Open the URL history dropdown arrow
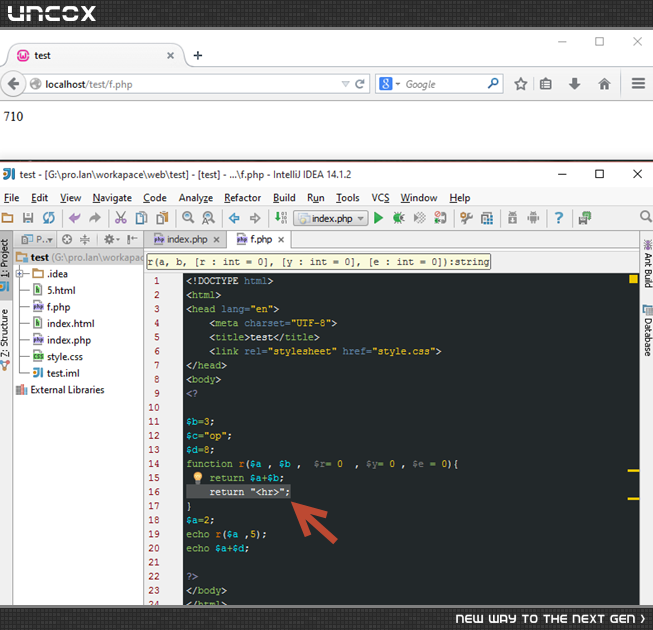 click(x=345, y=84)
